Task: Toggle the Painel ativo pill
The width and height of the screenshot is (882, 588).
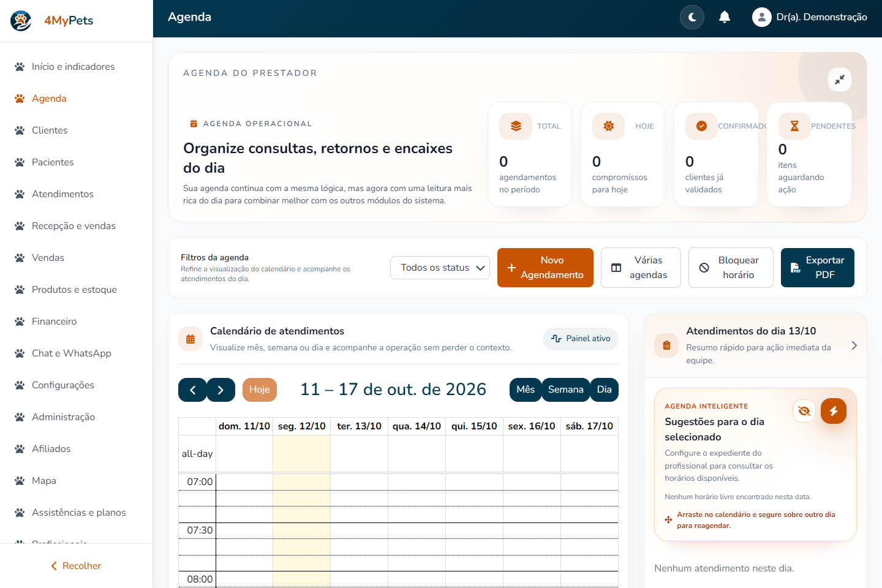Action: click(581, 339)
